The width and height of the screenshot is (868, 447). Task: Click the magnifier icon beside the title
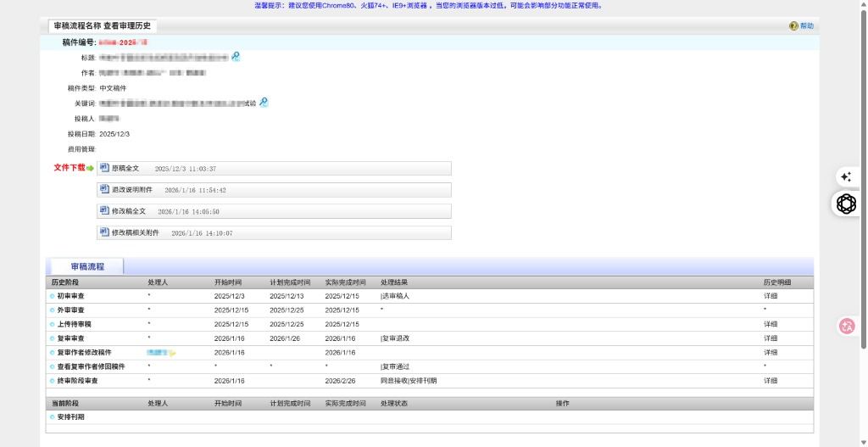coord(236,57)
